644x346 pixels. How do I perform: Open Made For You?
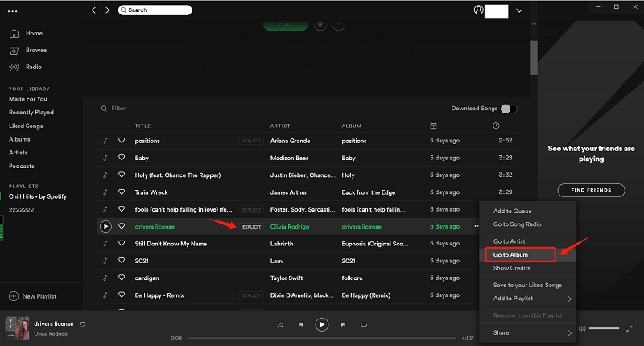(28, 99)
